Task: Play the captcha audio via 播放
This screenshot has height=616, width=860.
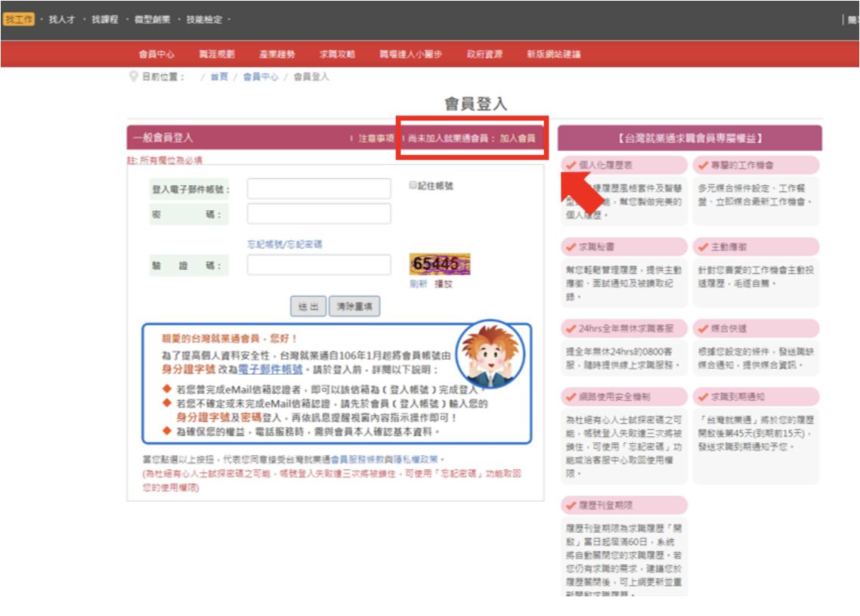Action: (x=444, y=284)
